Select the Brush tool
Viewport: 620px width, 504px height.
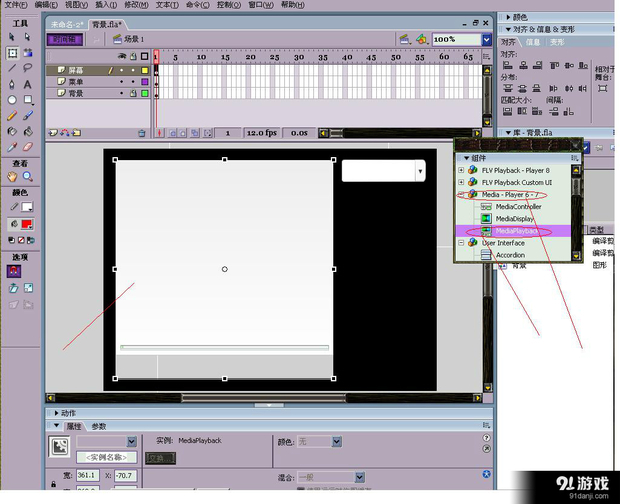coord(28,115)
